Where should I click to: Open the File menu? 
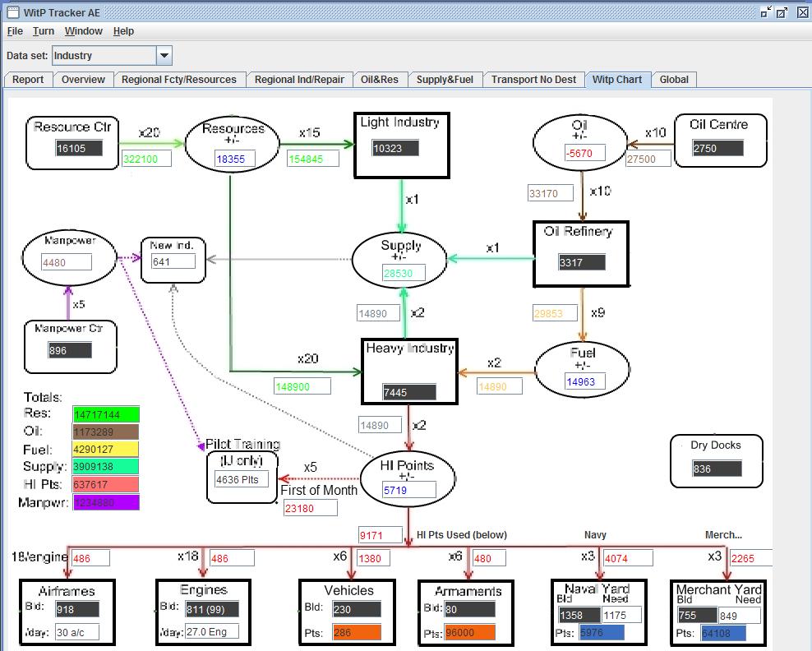15,31
